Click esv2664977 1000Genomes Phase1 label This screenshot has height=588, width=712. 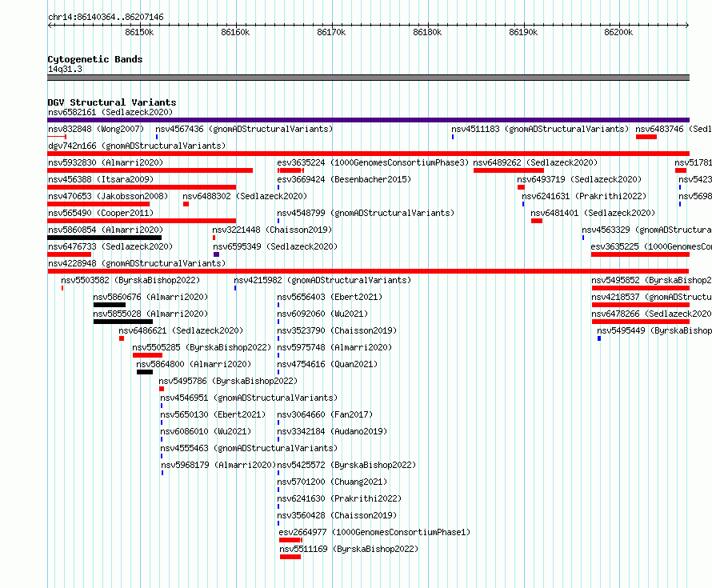pyautogui.click(x=374, y=532)
